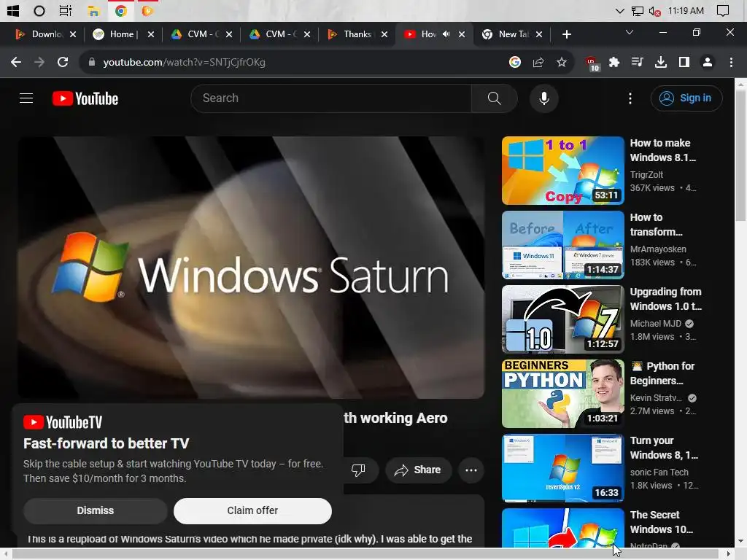
Task: Open the Chrome profile avatar
Action: [x=708, y=62]
